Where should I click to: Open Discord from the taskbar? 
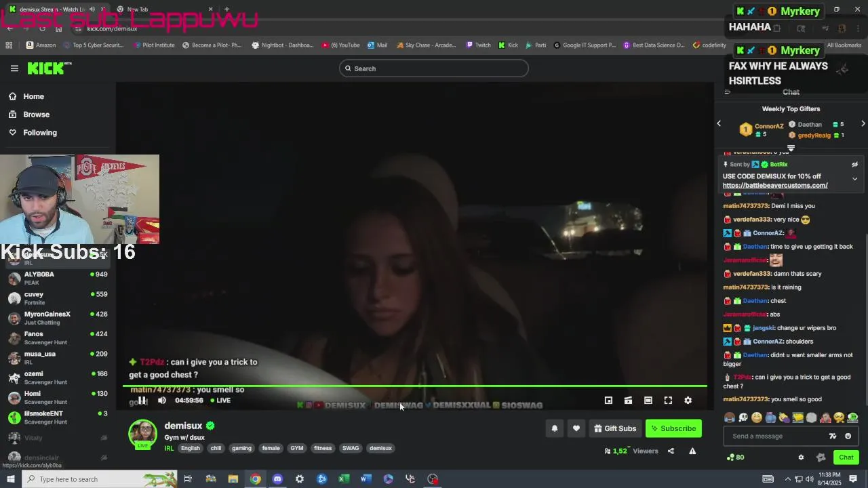[x=277, y=479]
